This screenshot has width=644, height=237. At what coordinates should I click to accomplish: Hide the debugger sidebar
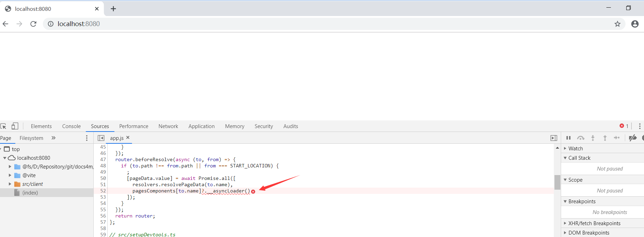pos(554,138)
